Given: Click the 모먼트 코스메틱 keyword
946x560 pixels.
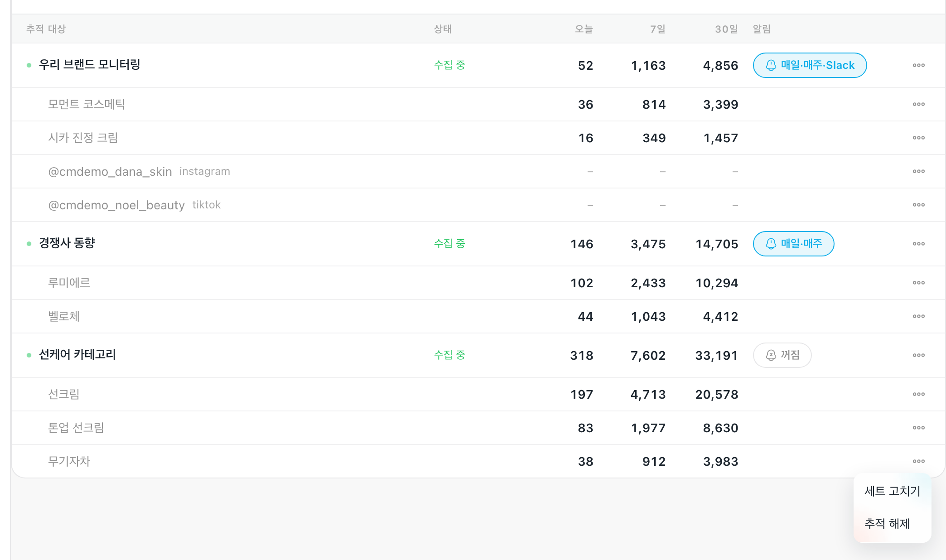Looking at the screenshot, I should click(87, 104).
